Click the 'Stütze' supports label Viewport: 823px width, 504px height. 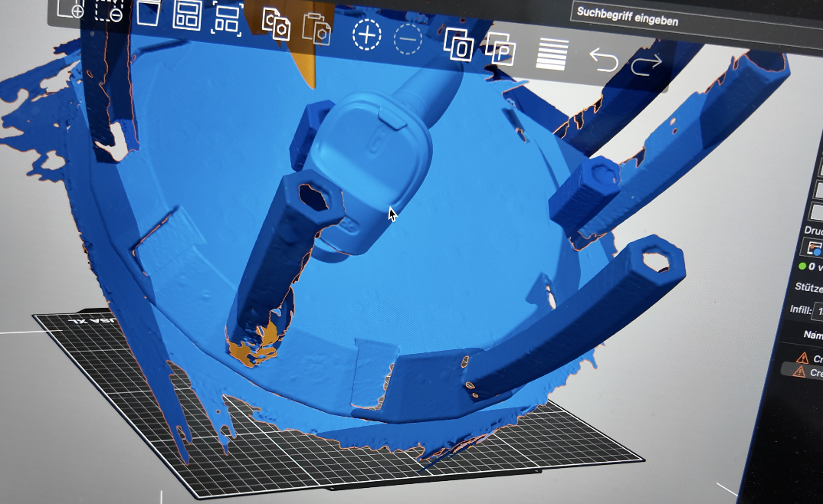(809, 287)
